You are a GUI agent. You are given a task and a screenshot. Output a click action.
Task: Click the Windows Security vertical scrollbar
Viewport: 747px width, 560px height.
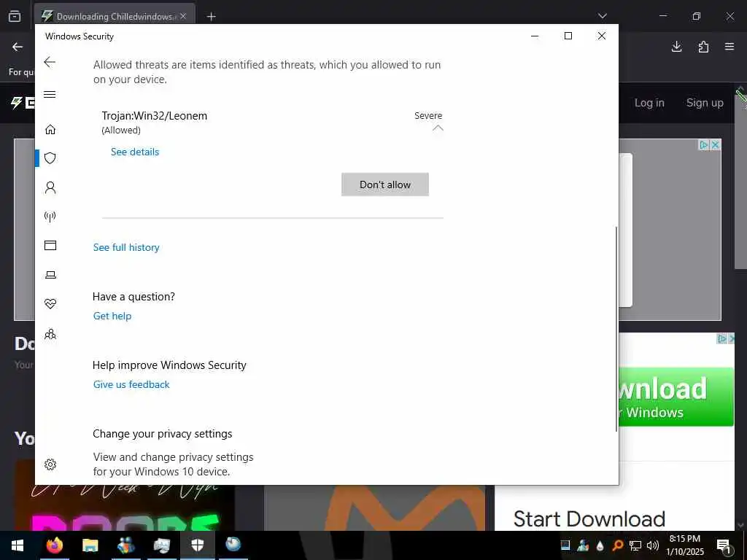[616, 329]
